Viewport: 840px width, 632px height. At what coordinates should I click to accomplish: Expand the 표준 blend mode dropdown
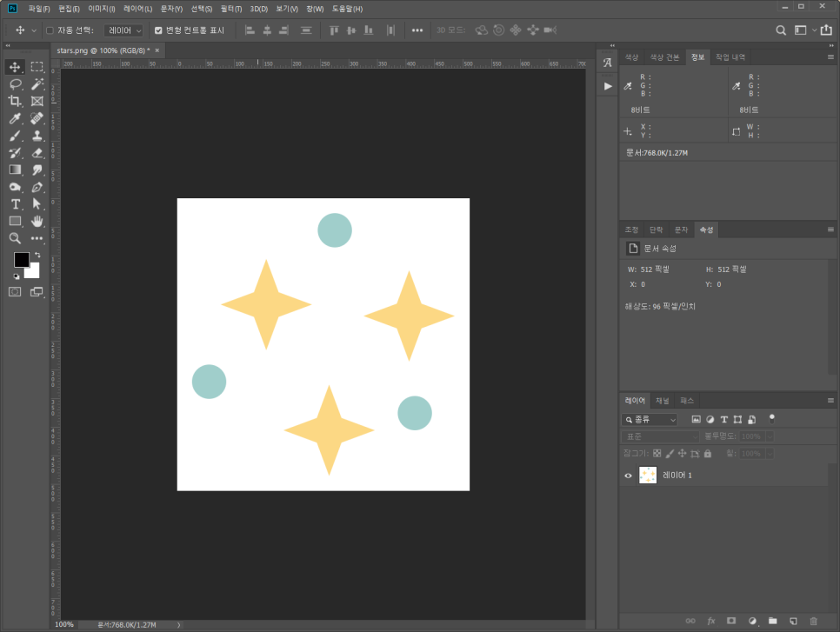coord(660,436)
